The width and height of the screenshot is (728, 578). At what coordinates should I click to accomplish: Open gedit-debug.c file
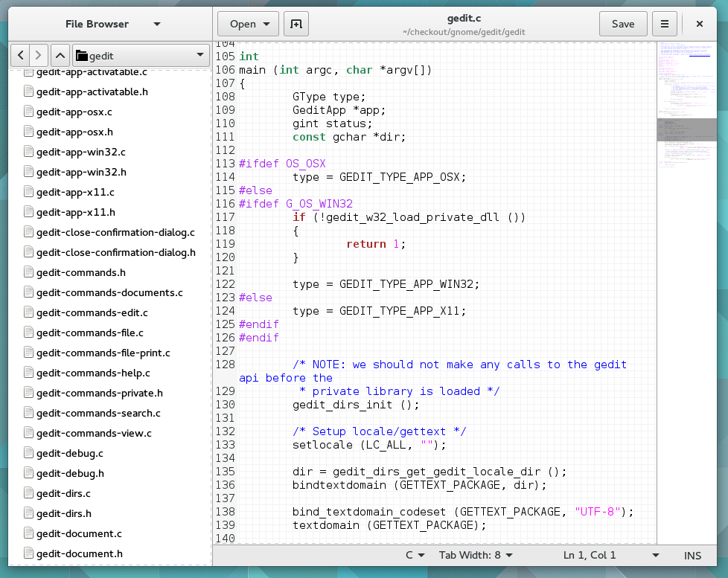[x=70, y=453]
